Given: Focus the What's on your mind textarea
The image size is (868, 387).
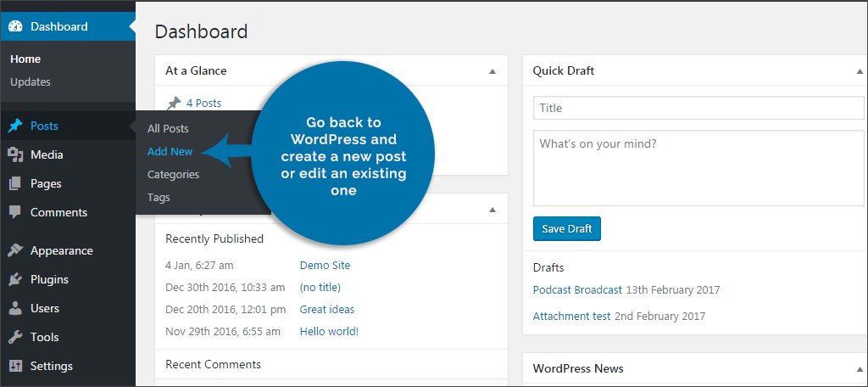Looking at the screenshot, I should (x=698, y=168).
